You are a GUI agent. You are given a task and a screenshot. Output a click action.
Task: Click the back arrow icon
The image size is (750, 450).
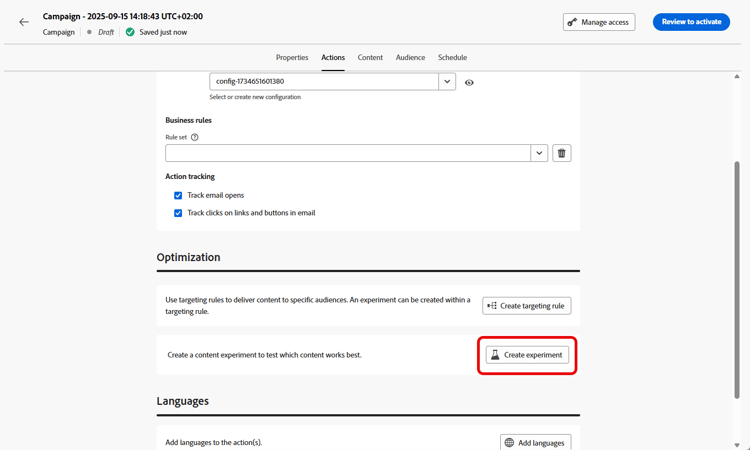[24, 22]
